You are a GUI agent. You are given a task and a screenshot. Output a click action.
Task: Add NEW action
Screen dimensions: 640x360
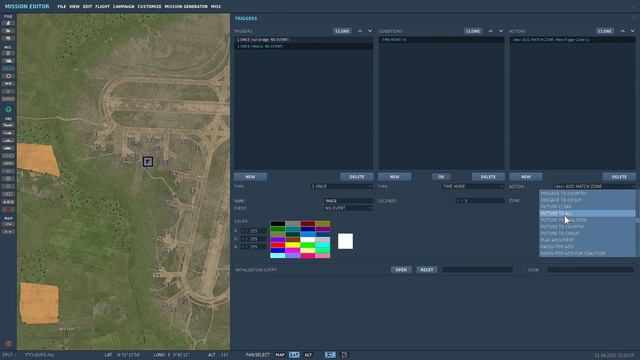click(x=526, y=177)
